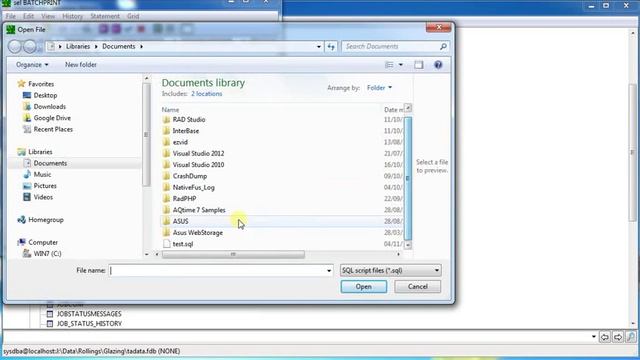Open the address bar history dropdown

(319, 47)
